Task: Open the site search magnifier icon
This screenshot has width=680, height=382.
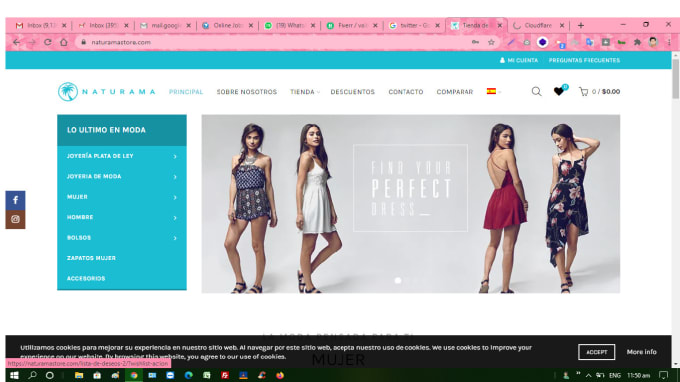Action: 536,91
